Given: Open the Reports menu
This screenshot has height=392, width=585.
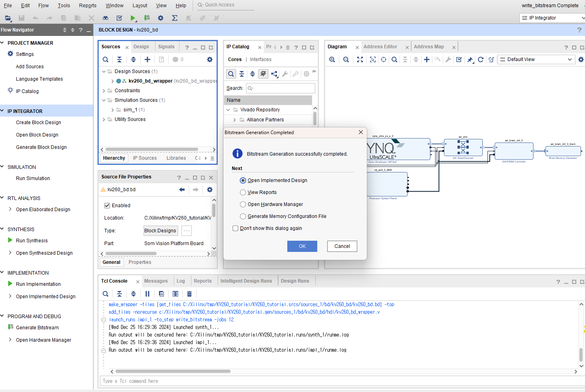Looking at the screenshot, I should tap(88, 6).
